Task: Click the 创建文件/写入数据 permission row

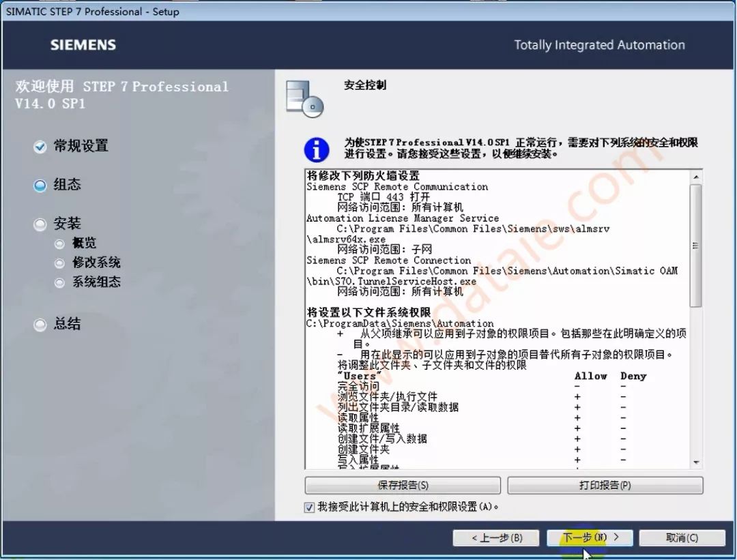Action: (382, 439)
